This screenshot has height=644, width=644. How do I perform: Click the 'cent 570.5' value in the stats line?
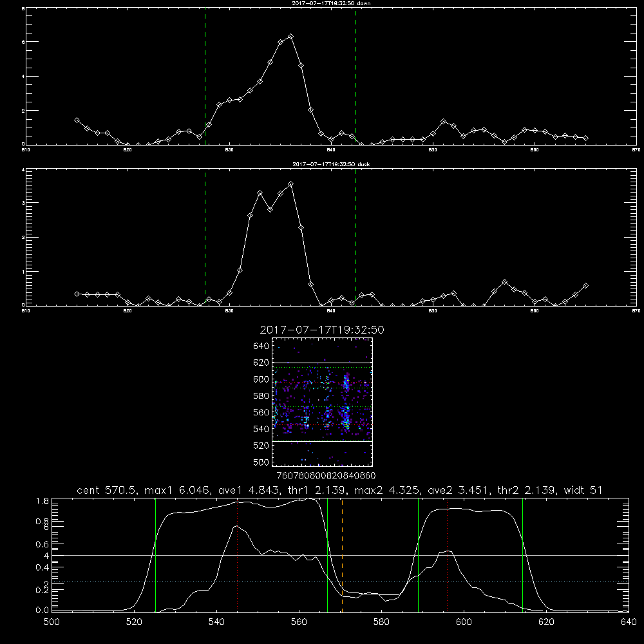click(x=107, y=490)
